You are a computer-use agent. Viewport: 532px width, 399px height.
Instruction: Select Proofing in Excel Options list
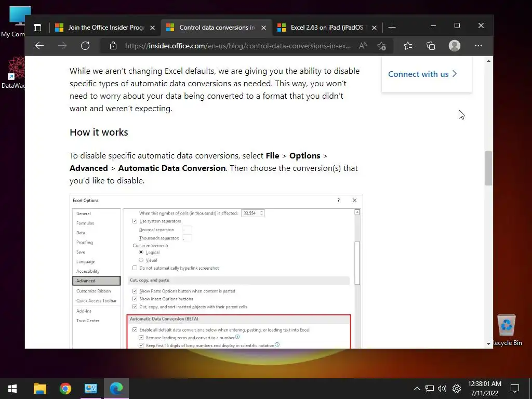tap(85, 242)
